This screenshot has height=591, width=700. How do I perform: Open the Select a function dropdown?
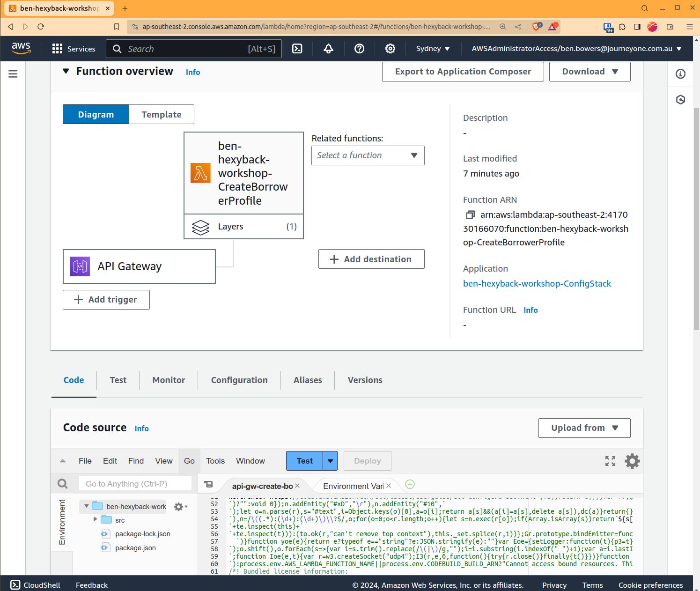tap(368, 155)
